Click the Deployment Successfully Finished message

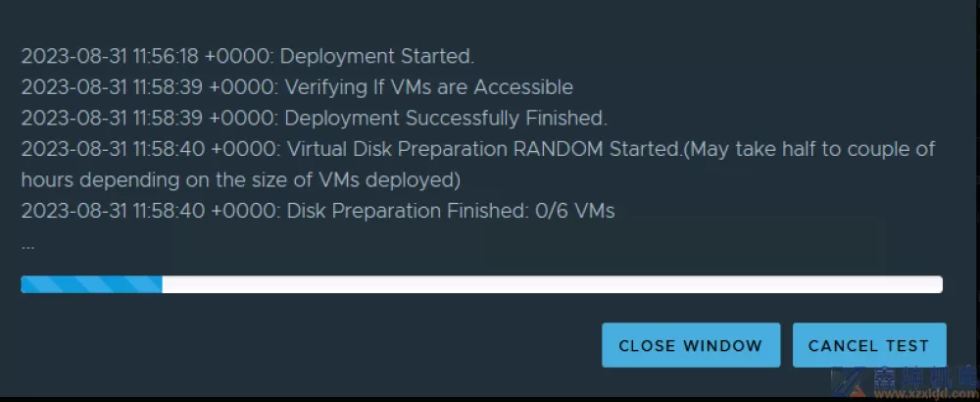[314, 118]
